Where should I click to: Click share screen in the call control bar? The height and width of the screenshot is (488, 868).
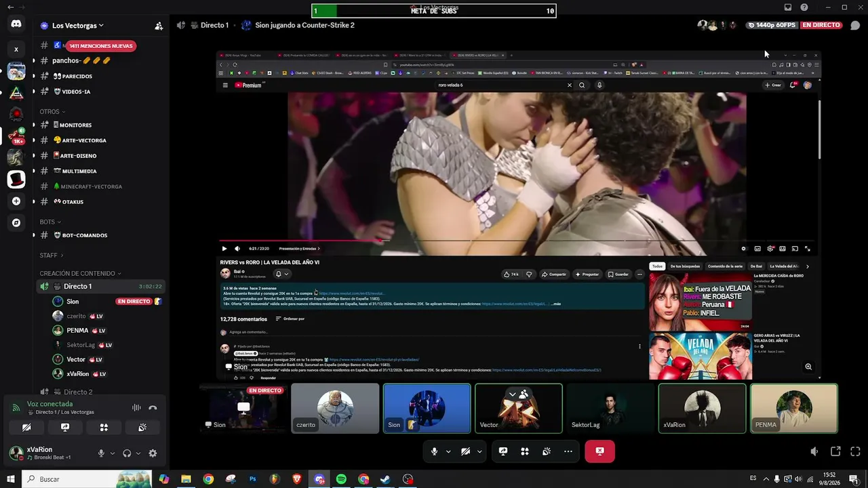click(503, 451)
